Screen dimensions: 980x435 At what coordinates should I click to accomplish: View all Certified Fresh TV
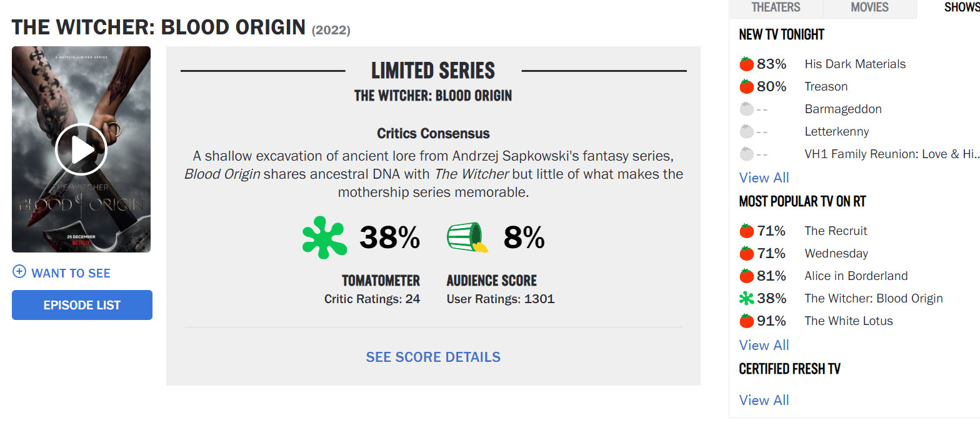click(764, 400)
